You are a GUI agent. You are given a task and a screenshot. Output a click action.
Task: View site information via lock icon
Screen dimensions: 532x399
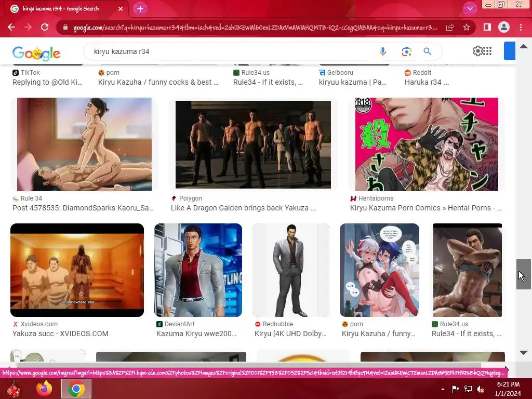coord(65,27)
